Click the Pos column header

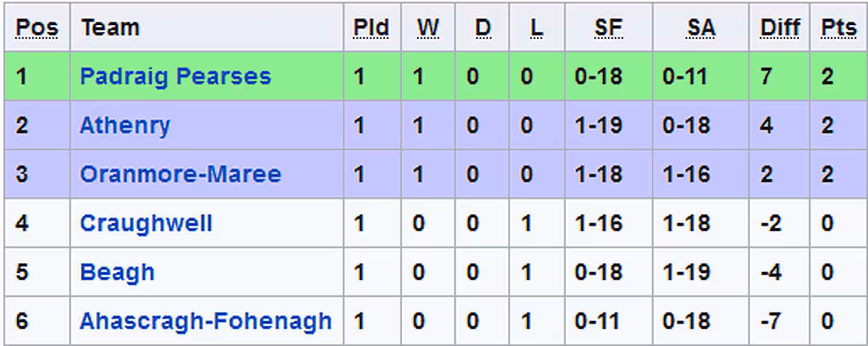click(37, 28)
